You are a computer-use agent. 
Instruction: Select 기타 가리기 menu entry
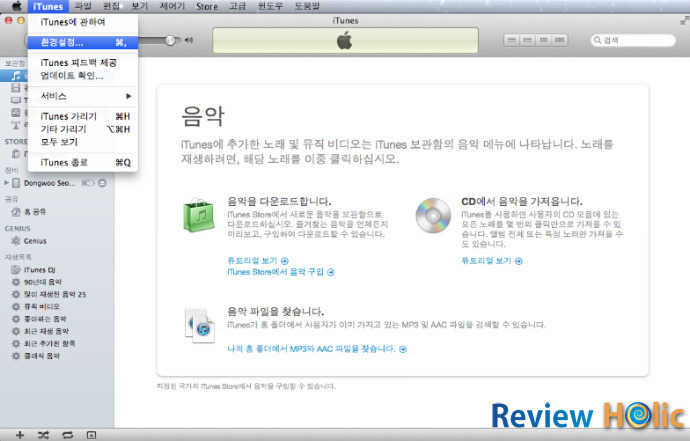(83, 129)
